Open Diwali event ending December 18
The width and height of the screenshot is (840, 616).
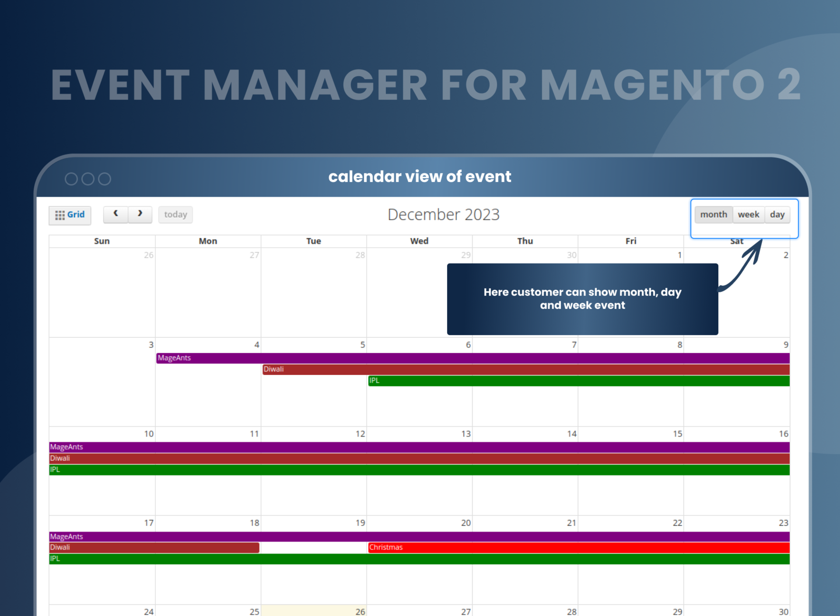click(x=154, y=547)
